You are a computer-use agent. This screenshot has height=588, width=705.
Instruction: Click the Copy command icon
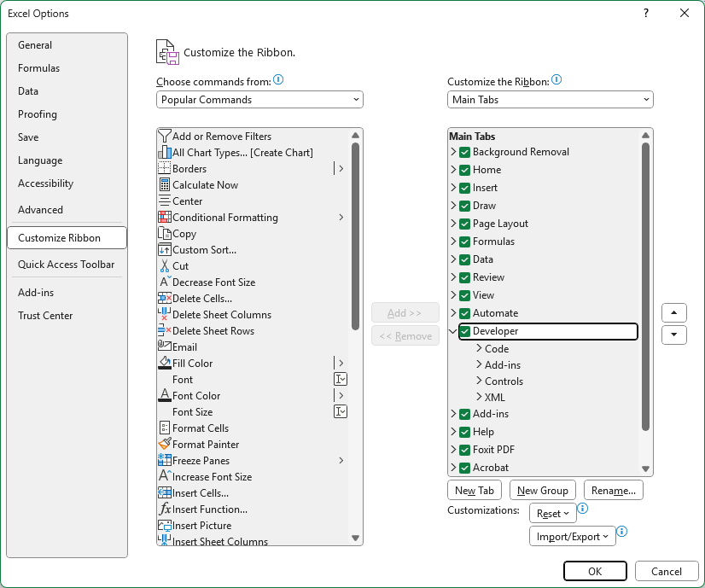tap(165, 233)
